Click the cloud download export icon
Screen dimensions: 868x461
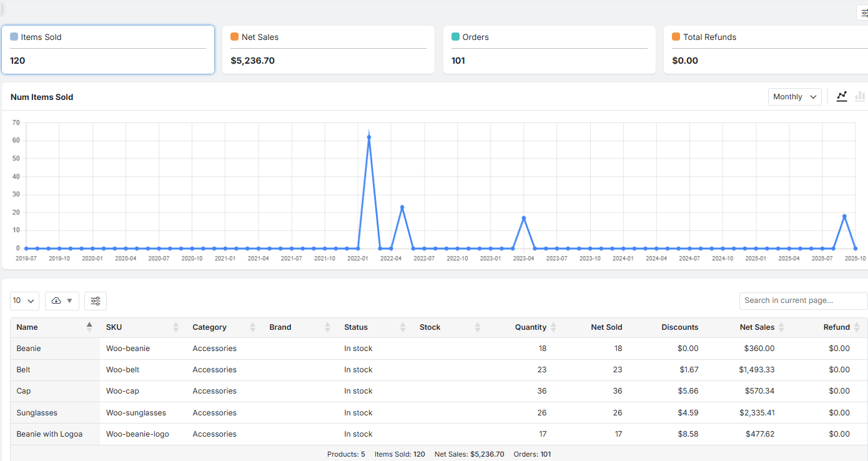(56, 300)
